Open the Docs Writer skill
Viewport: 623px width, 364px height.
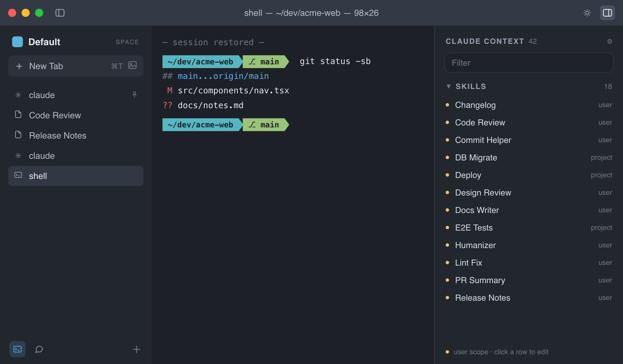pyautogui.click(x=529, y=210)
